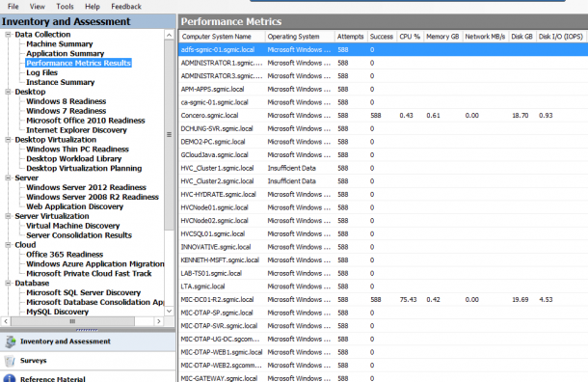
Task: Switch to Inventory and Assessment pane
Action: click(88, 341)
